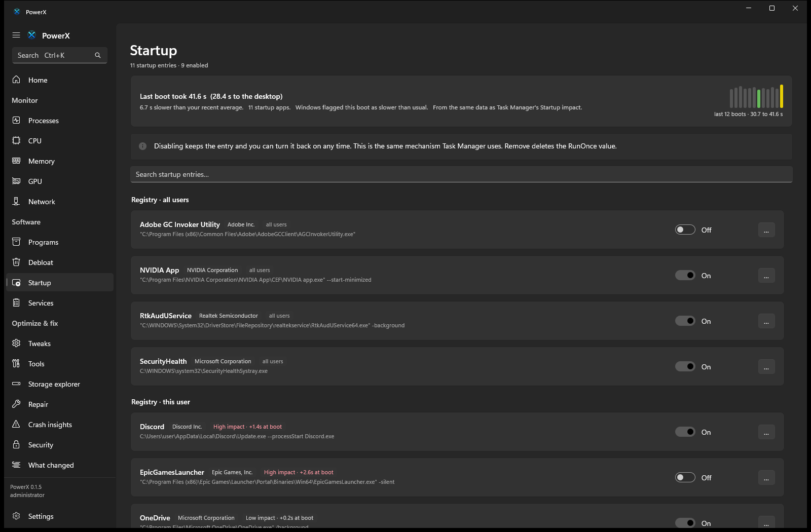Click the Network icon
811x532 pixels.
[16, 201]
